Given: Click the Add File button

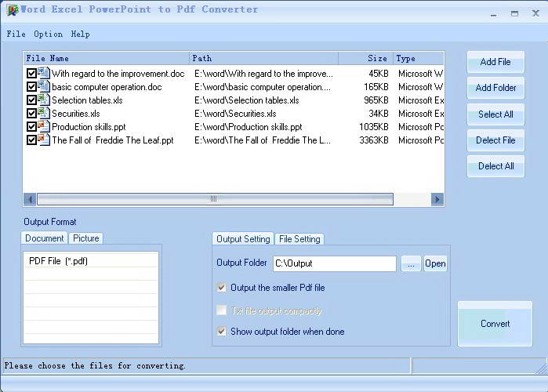Looking at the screenshot, I should tap(495, 62).
